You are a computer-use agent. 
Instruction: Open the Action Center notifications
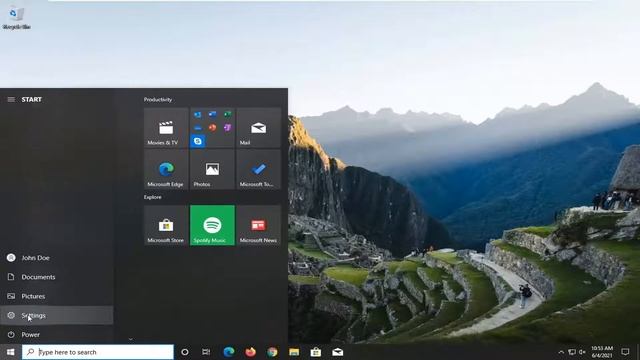(625, 352)
